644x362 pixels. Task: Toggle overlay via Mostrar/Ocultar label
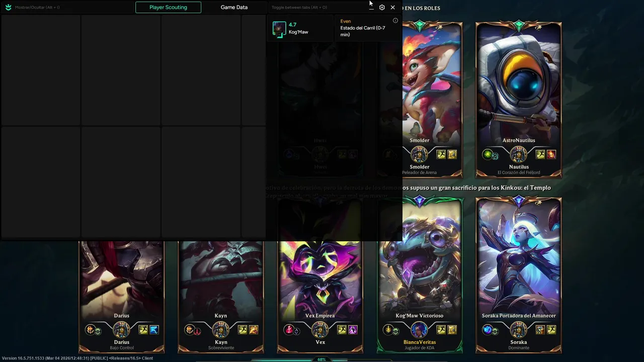(x=37, y=8)
